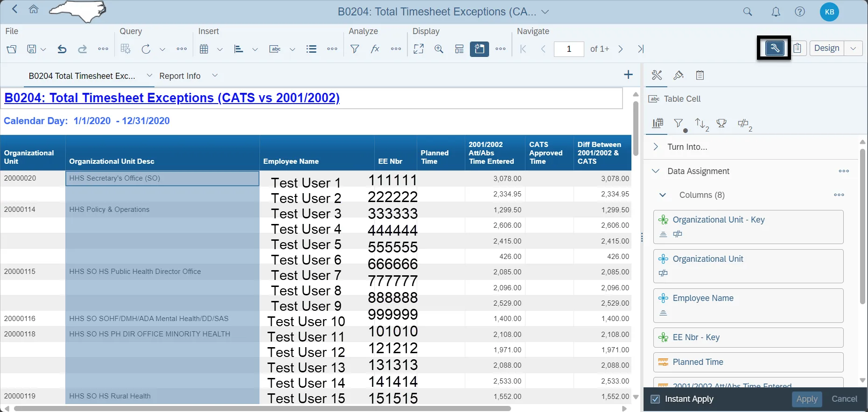Go to last page icon
The height and width of the screenshot is (412, 868).
[x=641, y=49]
